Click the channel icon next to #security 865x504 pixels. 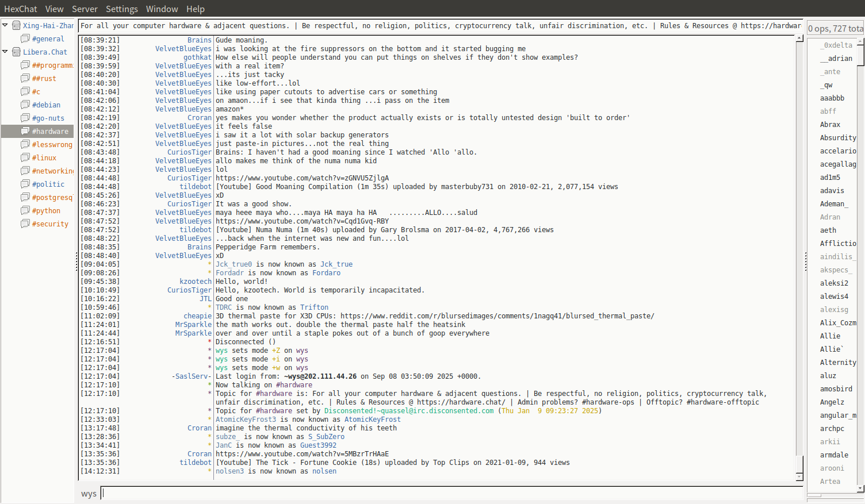(x=25, y=224)
